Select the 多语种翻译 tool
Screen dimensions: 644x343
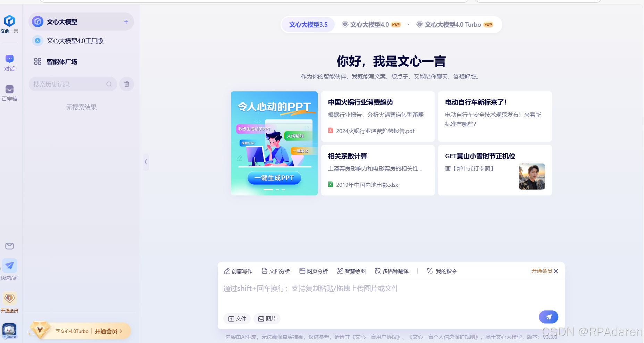tap(392, 271)
